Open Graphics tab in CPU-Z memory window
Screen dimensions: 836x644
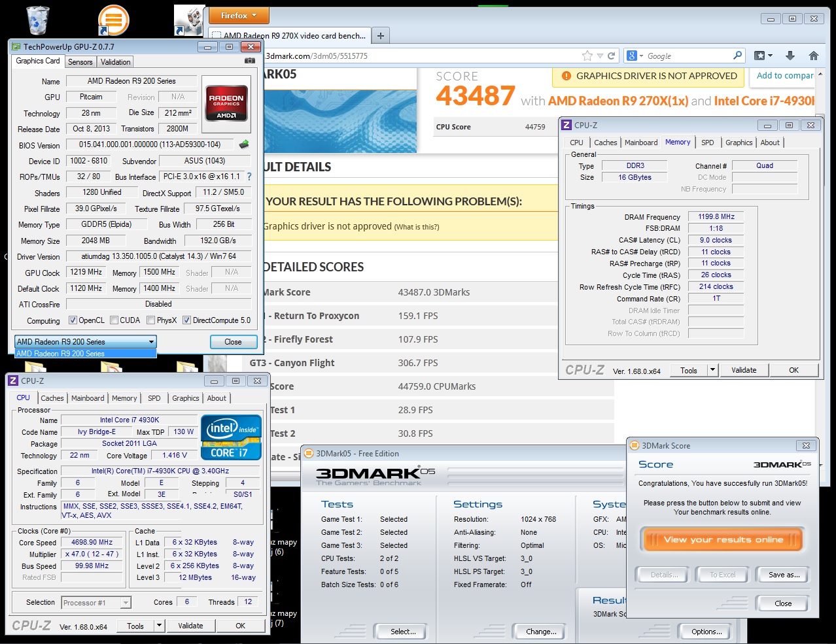click(x=739, y=143)
